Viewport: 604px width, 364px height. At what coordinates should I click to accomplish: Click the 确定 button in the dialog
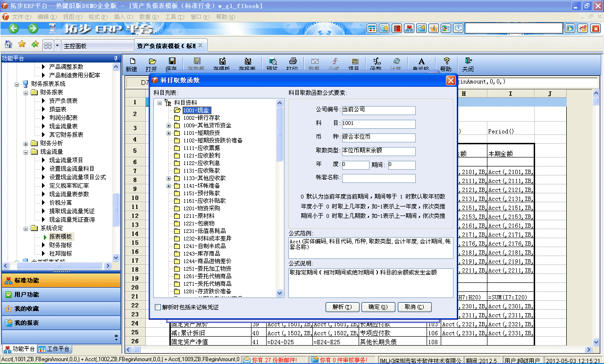click(378, 307)
